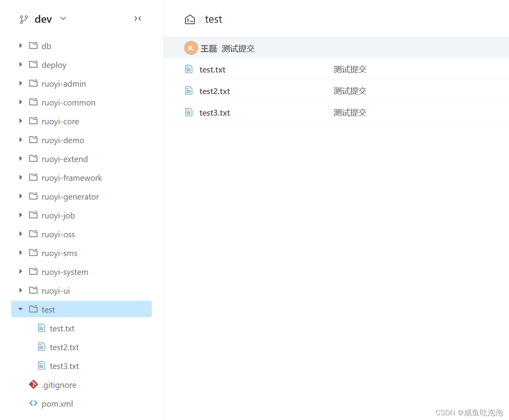The width and height of the screenshot is (509, 420).
Task: Expand the ruoyi-generator folder arrow
Action: [x=21, y=196]
